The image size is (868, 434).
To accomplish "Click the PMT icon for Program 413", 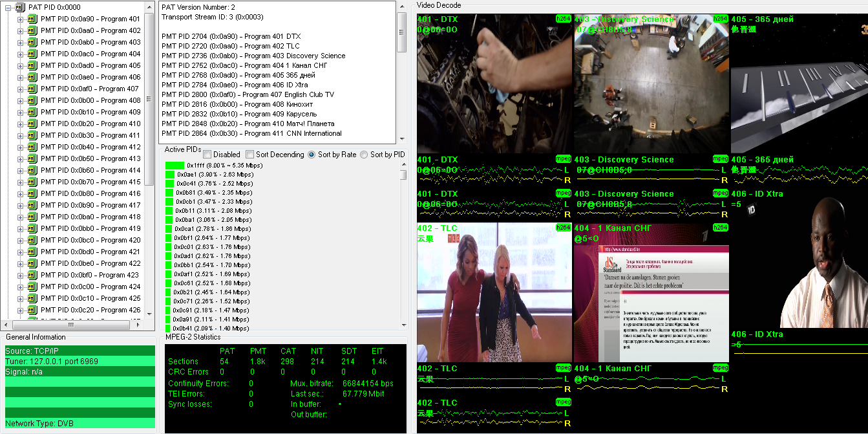I will pos(32,158).
